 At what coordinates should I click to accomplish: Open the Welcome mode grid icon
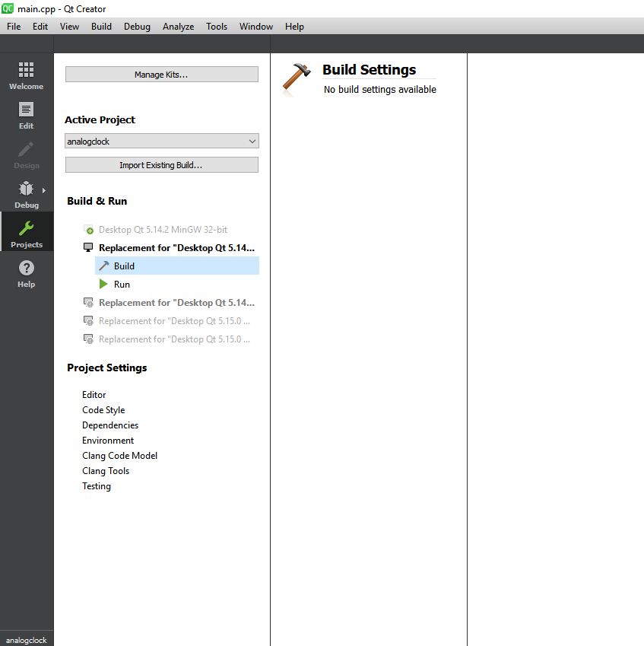(x=26, y=70)
